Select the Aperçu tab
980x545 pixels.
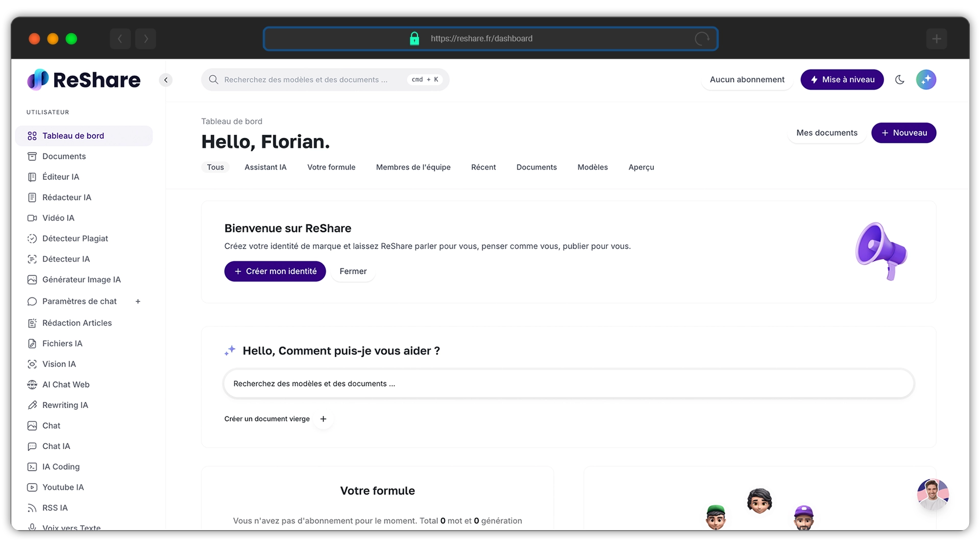pos(641,167)
